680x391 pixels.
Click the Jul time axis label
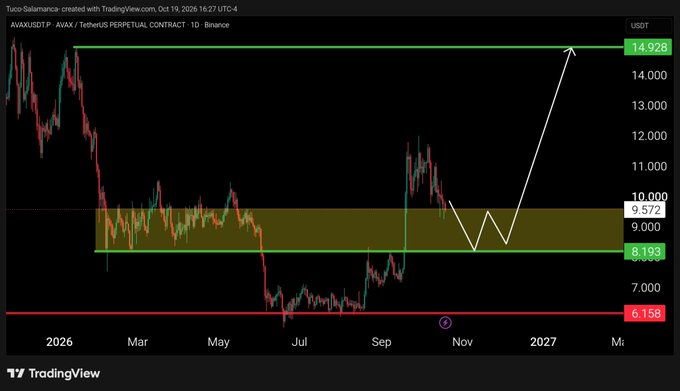tap(299, 342)
